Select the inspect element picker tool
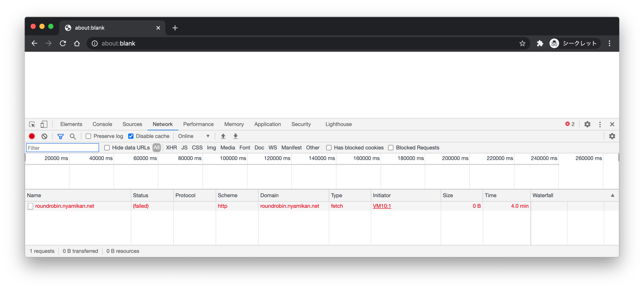The height and width of the screenshot is (290, 644). 32,124
